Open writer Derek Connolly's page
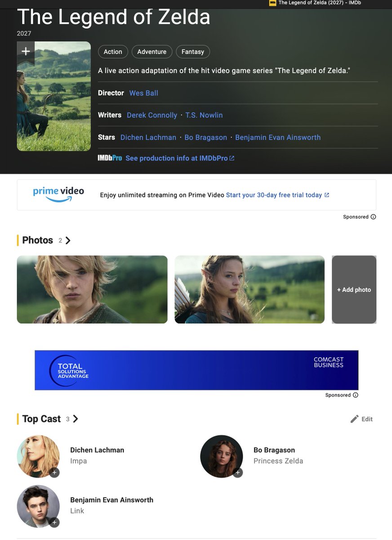Viewport: 392px width, 540px height. pos(152,115)
